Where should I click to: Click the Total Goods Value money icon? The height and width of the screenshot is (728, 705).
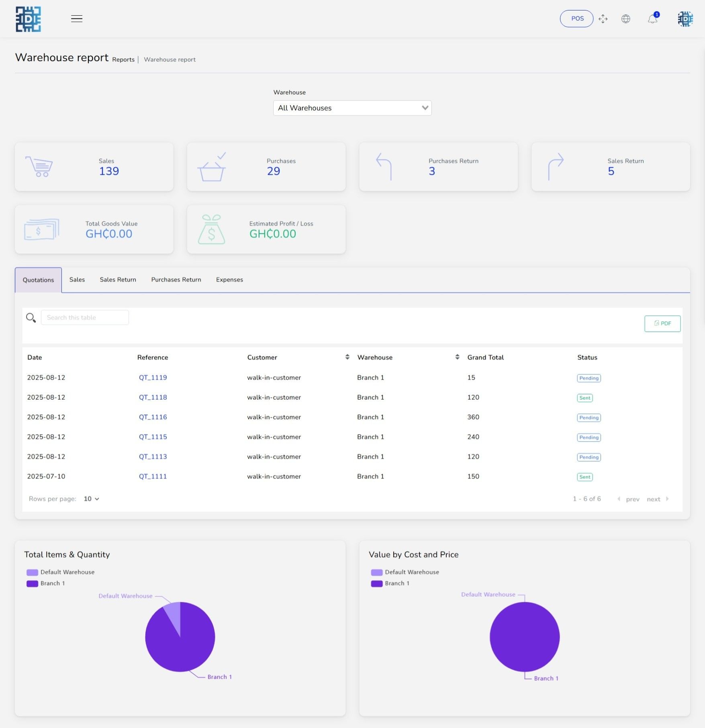tap(41, 229)
